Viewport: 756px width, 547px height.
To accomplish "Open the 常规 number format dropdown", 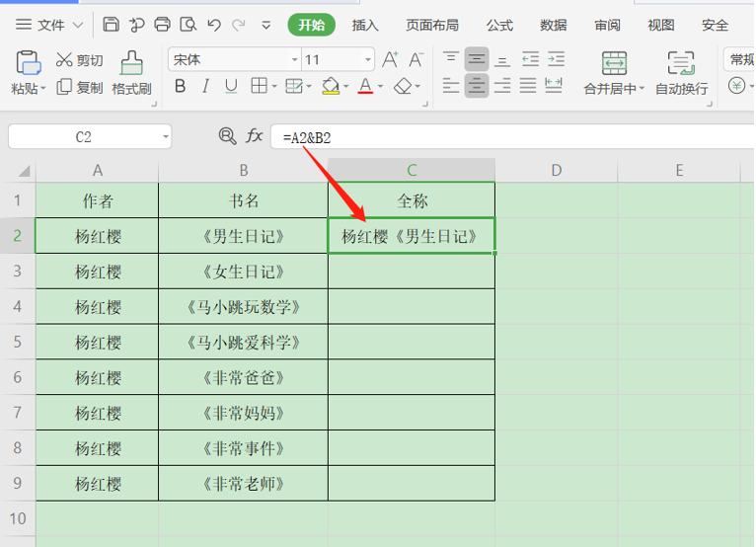I will (x=741, y=60).
